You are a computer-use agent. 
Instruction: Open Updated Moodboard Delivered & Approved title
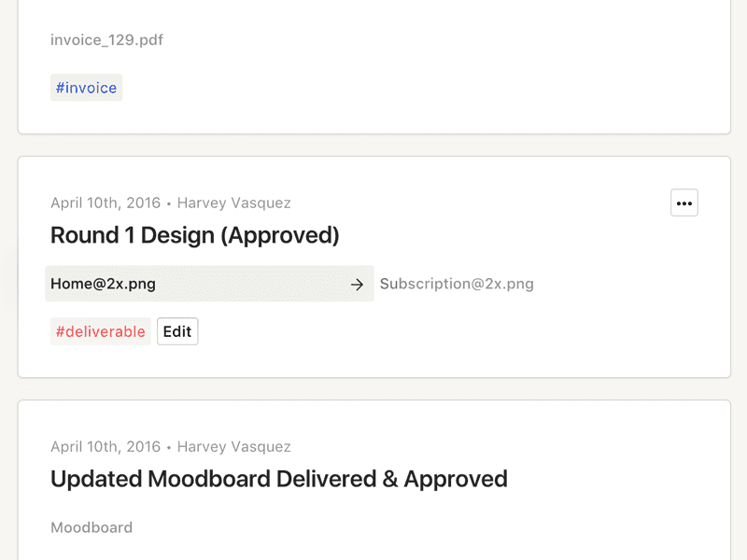(279, 479)
